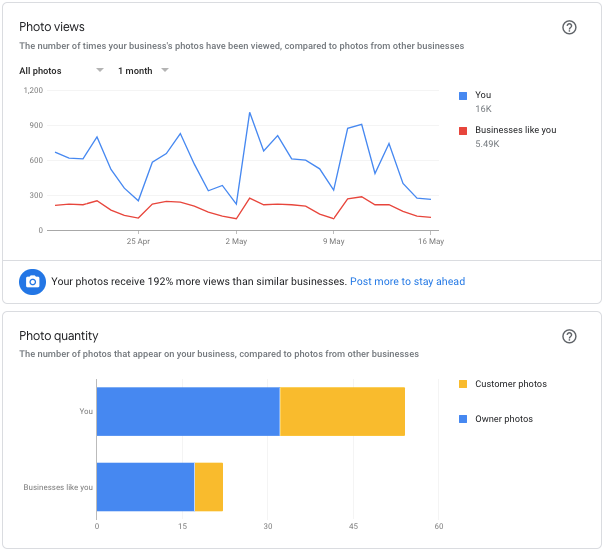Open Photo quantity help icon
The image size is (605, 550).
(x=569, y=337)
